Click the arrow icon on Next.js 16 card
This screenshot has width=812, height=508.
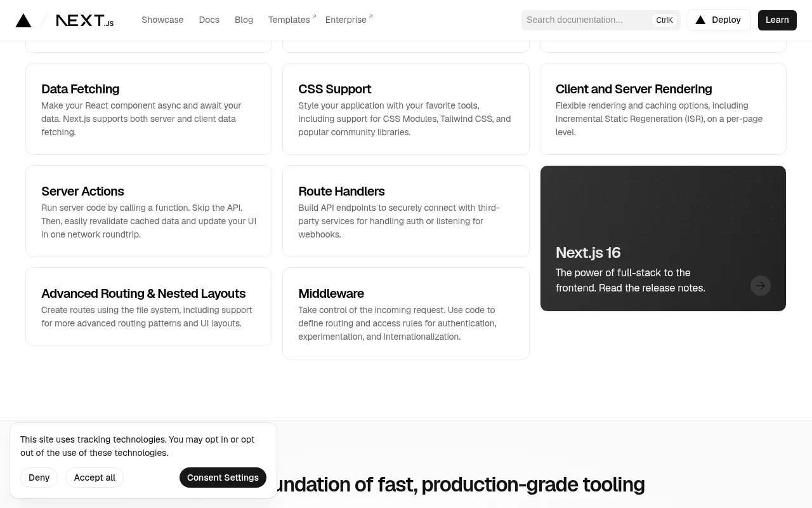tap(760, 286)
